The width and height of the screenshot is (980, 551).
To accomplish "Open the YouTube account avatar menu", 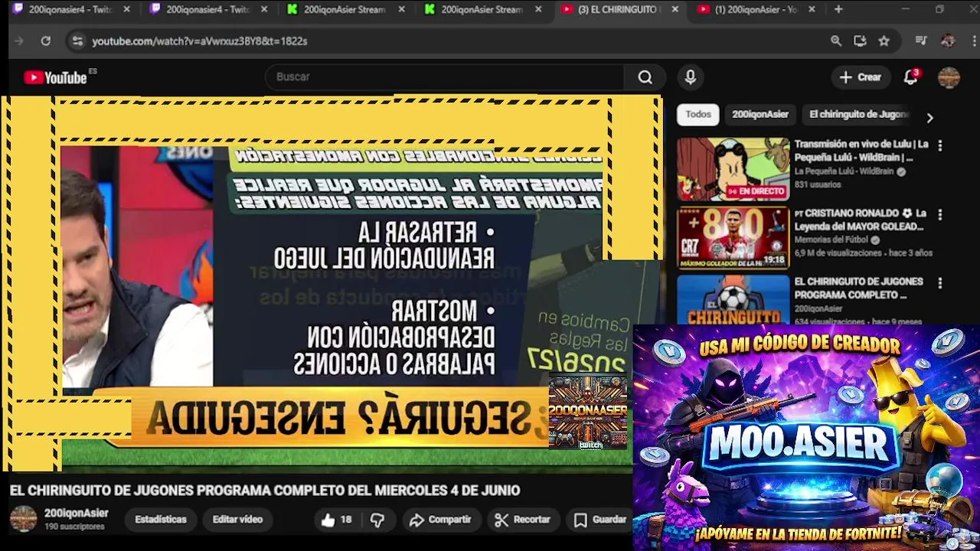I will [949, 77].
